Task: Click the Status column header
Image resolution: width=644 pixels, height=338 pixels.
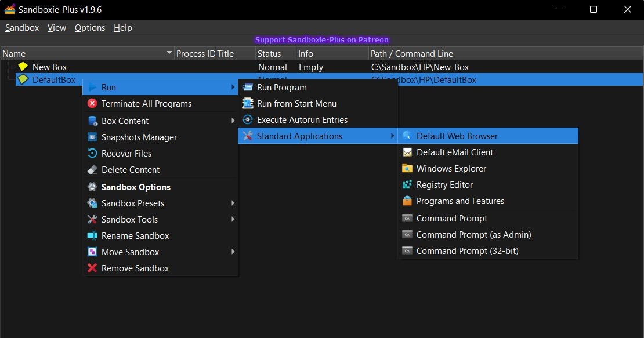Action: pos(276,54)
